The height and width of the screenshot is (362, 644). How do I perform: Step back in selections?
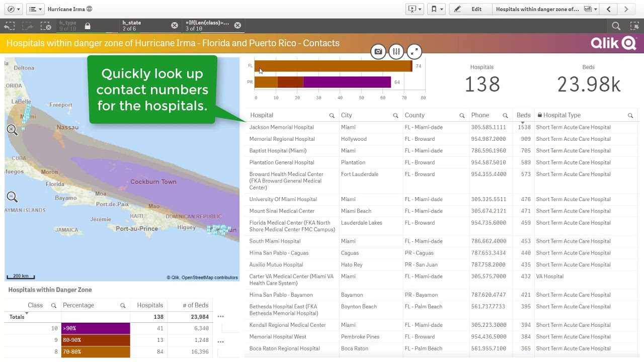(x=10, y=26)
